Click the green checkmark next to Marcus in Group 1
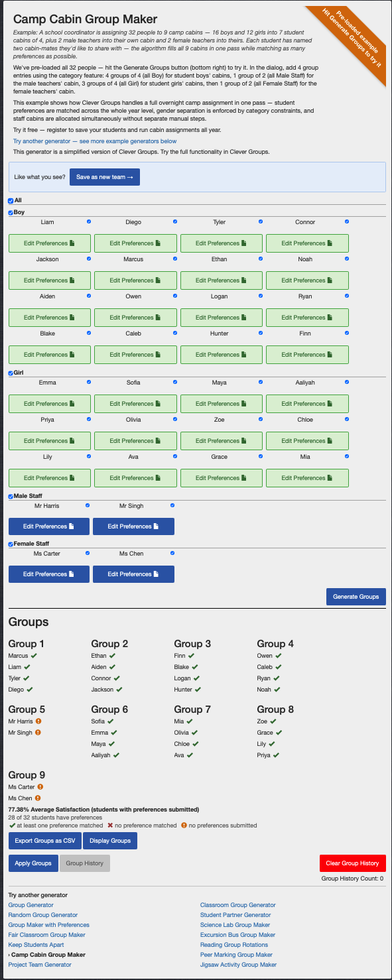The image size is (392, 980). coord(34,656)
